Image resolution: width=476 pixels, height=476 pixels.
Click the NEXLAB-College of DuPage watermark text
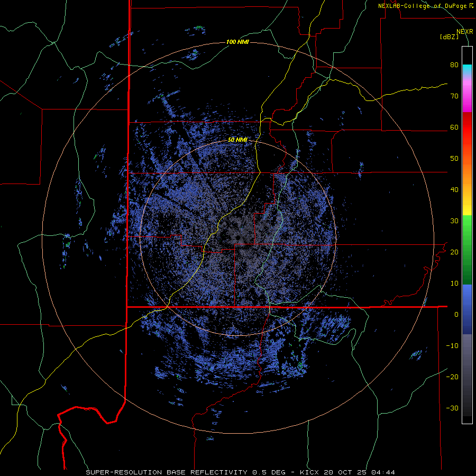(425, 6)
